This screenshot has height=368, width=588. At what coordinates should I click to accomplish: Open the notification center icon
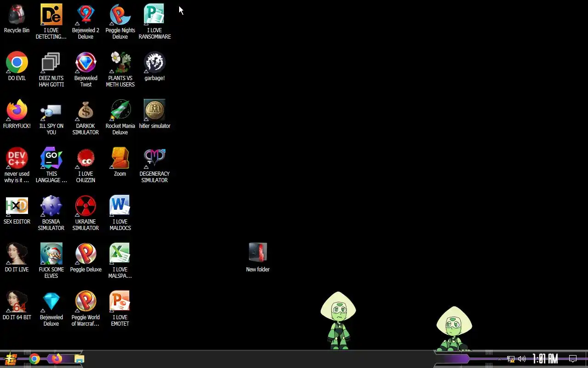[573, 359]
